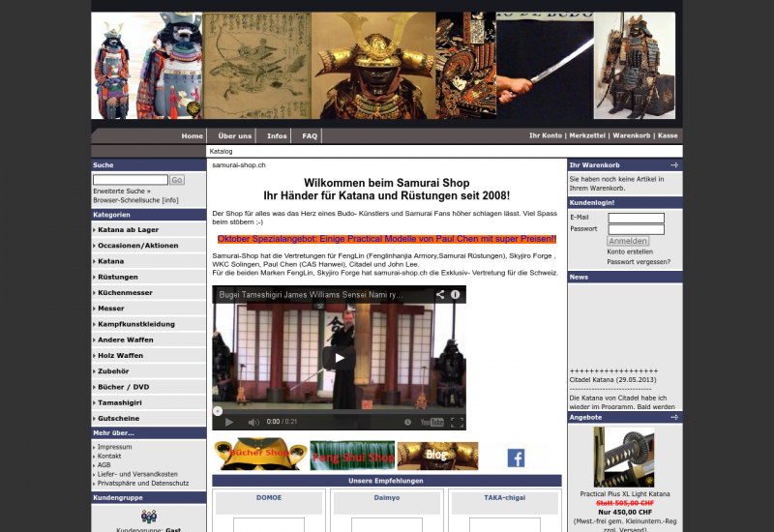Click the video info icon

(456, 294)
